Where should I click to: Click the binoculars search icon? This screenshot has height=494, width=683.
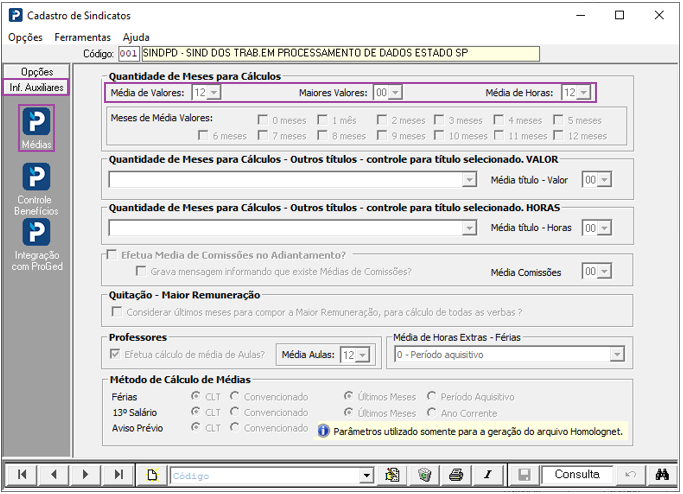pyautogui.click(x=662, y=474)
